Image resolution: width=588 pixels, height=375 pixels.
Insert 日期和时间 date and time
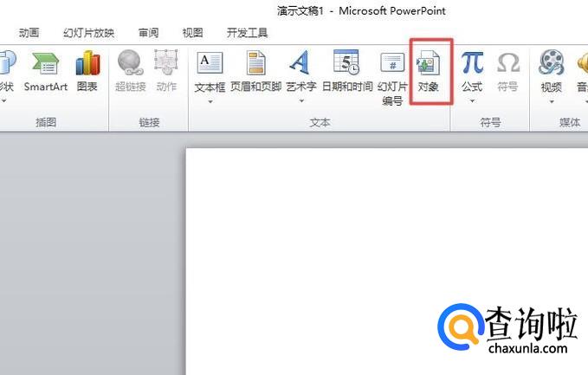(x=346, y=70)
